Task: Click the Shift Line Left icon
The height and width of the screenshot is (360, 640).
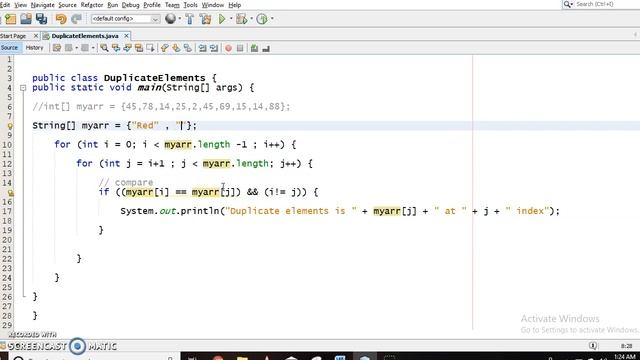Action: click(202, 48)
